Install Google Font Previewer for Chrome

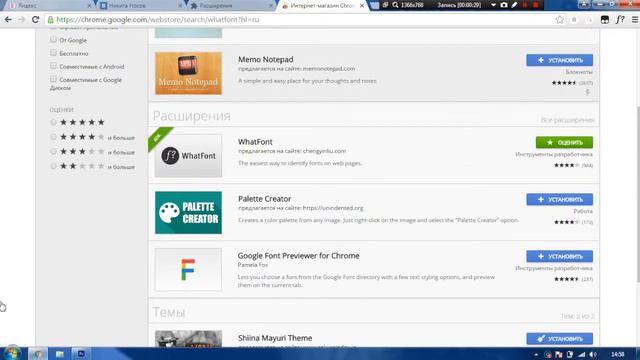coord(559,256)
